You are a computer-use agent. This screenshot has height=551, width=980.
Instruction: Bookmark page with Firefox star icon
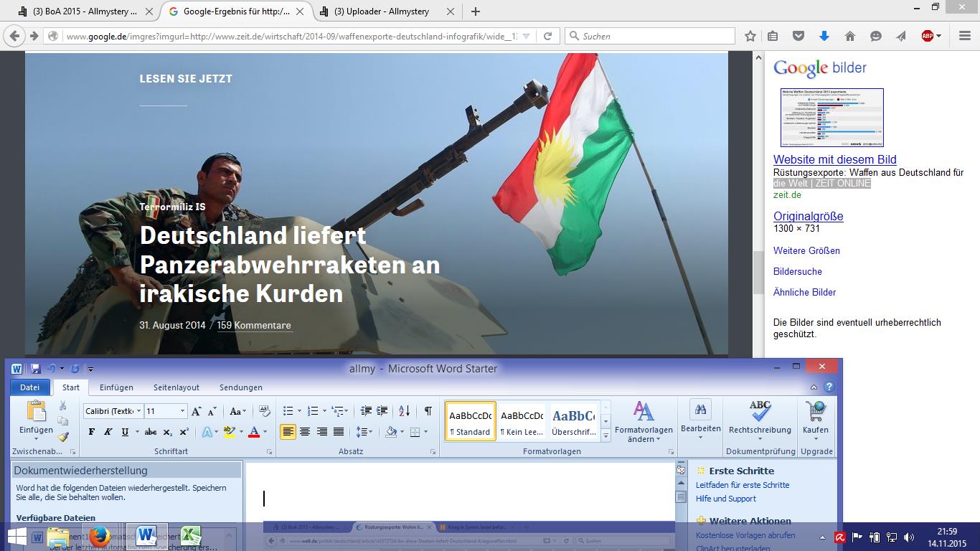pyautogui.click(x=750, y=36)
